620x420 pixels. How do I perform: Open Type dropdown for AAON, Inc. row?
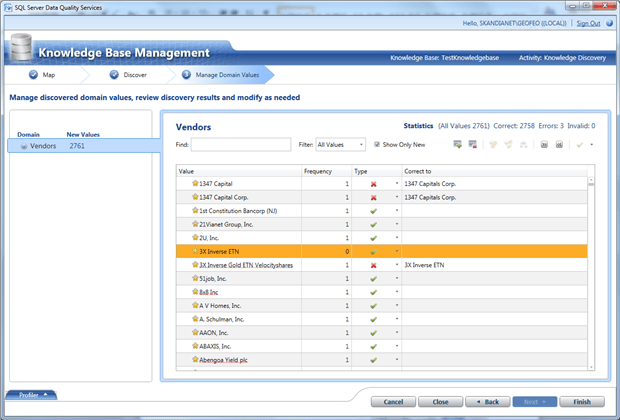pos(397,333)
